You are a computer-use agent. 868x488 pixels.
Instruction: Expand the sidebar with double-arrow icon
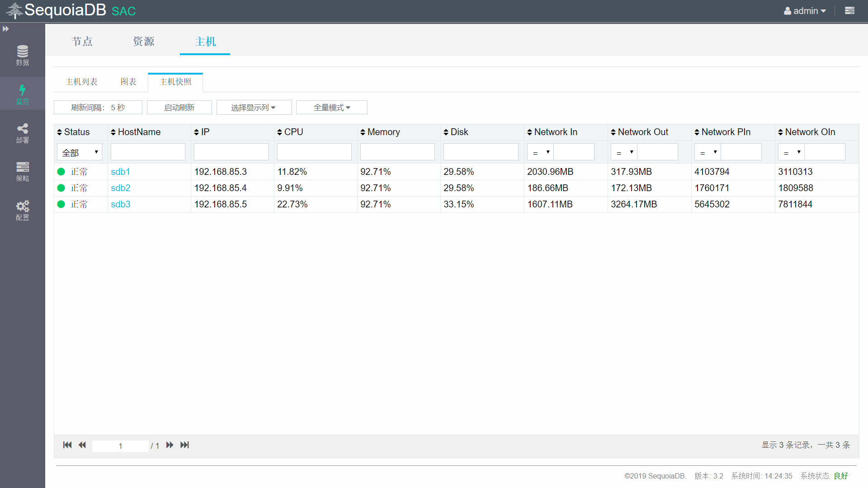pyautogui.click(x=6, y=29)
